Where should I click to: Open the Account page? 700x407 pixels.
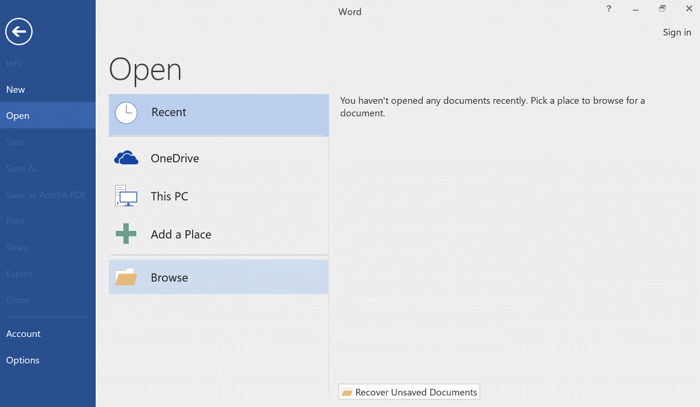(24, 334)
